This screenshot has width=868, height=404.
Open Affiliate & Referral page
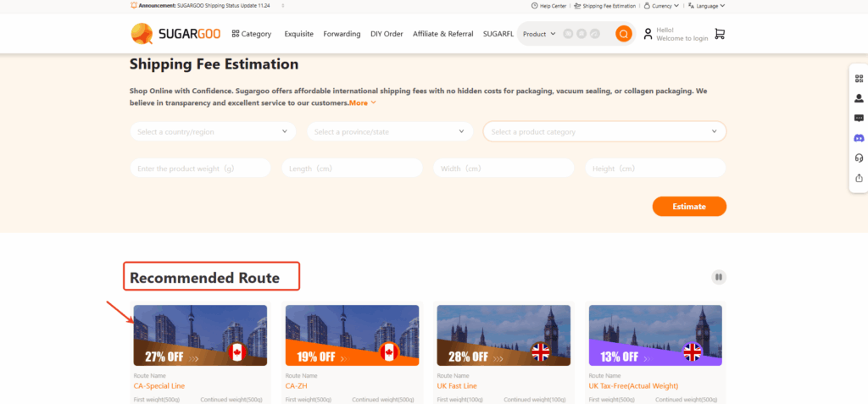(x=442, y=34)
